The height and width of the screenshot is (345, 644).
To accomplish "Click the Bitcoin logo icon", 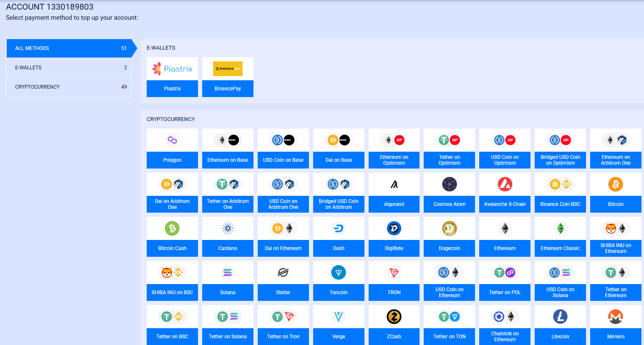I will point(616,184).
